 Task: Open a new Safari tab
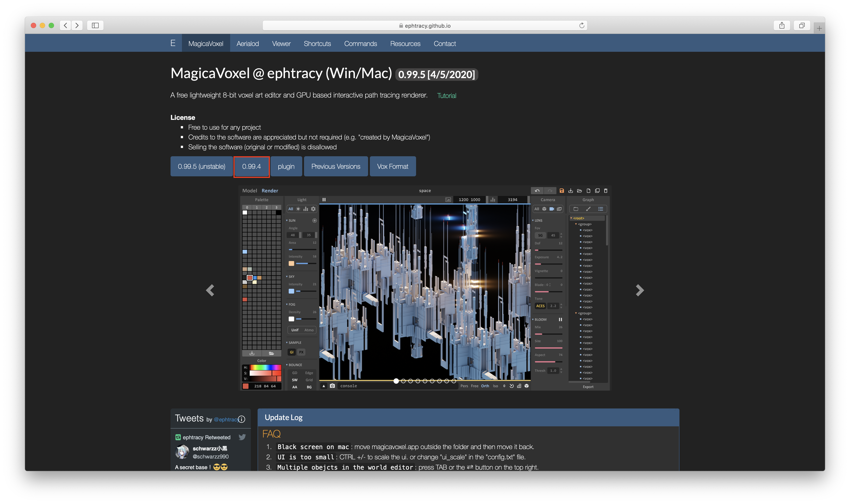pyautogui.click(x=819, y=28)
